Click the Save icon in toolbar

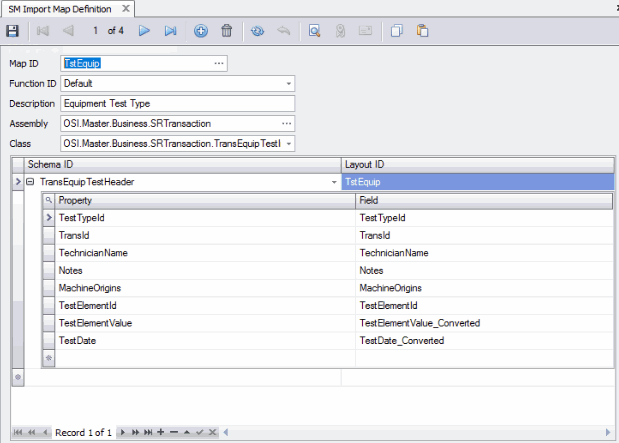click(x=12, y=31)
